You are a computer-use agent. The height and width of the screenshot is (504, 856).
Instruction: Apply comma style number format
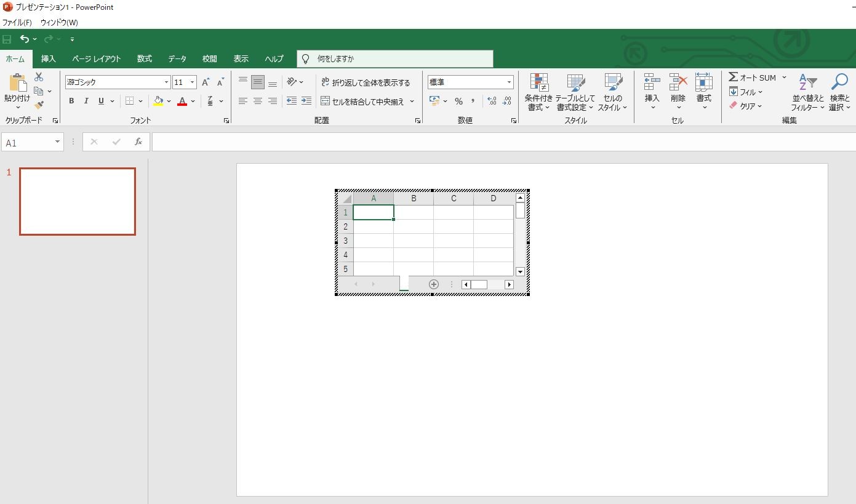[x=473, y=101]
